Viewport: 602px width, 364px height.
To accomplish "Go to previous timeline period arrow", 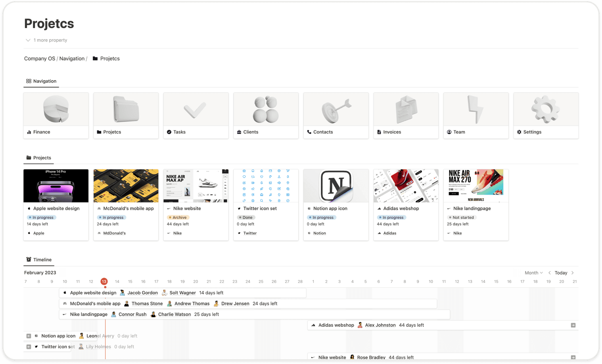I will click(549, 273).
